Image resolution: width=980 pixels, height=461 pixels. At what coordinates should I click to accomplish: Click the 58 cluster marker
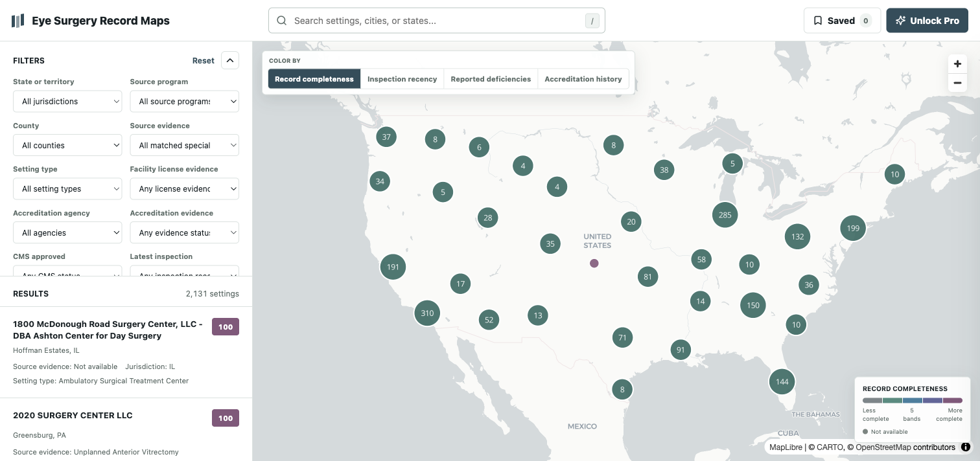pyautogui.click(x=701, y=260)
